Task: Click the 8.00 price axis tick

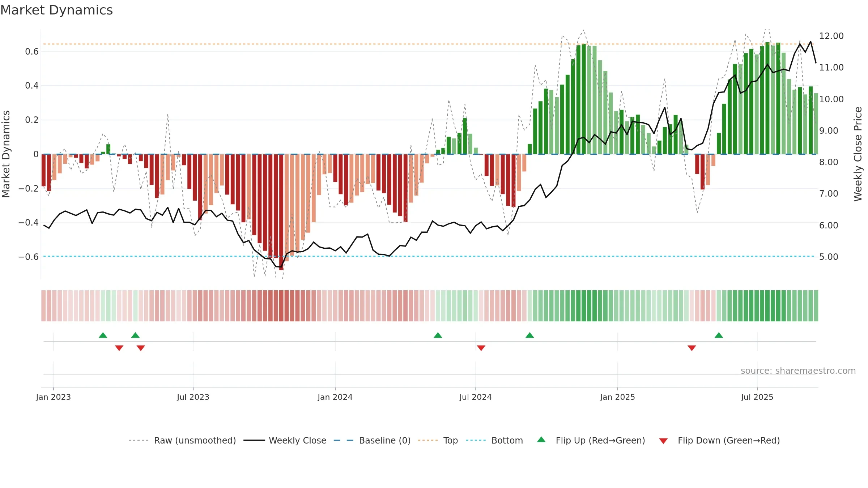Action: point(829,162)
